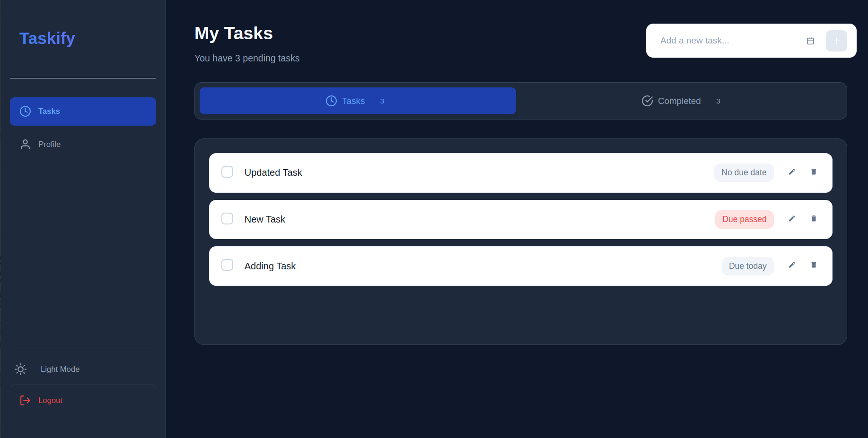The height and width of the screenshot is (438, 868).
Task: Open Profile in the sidebar
Action: point(50,145)
